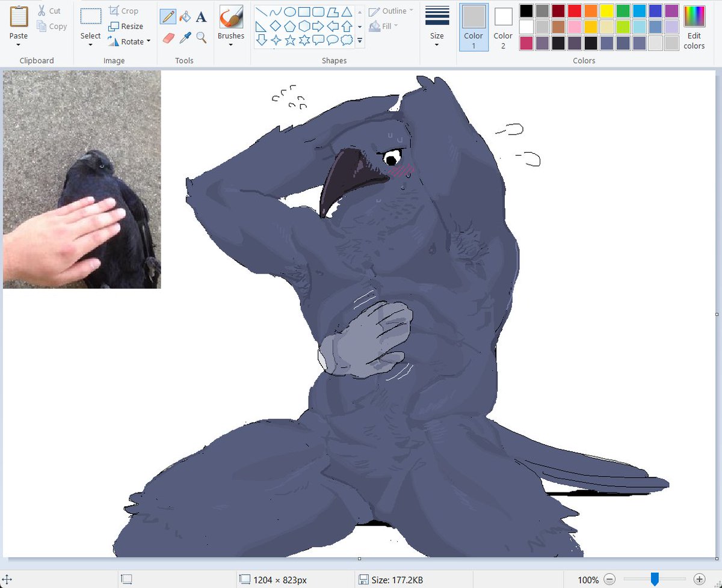The height and width of the screenshot is (588, 722).
Task: Click the zoom out minus icon
Action: point(609,580)
